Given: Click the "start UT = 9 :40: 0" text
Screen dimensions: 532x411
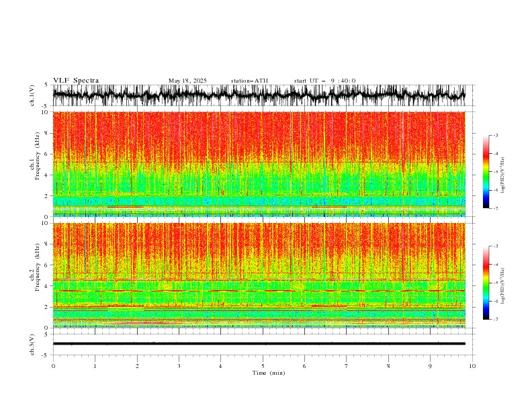Looking at the screenshot, I should pos(324,81).
